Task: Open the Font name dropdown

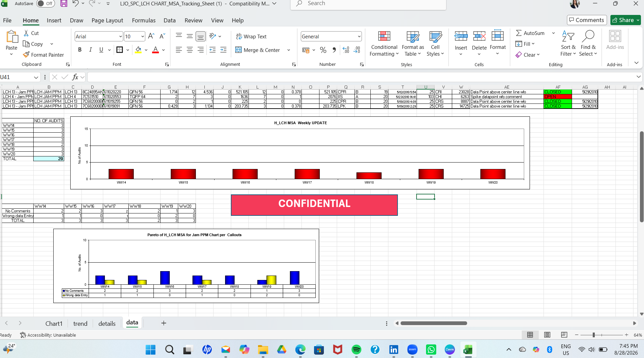Action: click(x=121, y=36)
